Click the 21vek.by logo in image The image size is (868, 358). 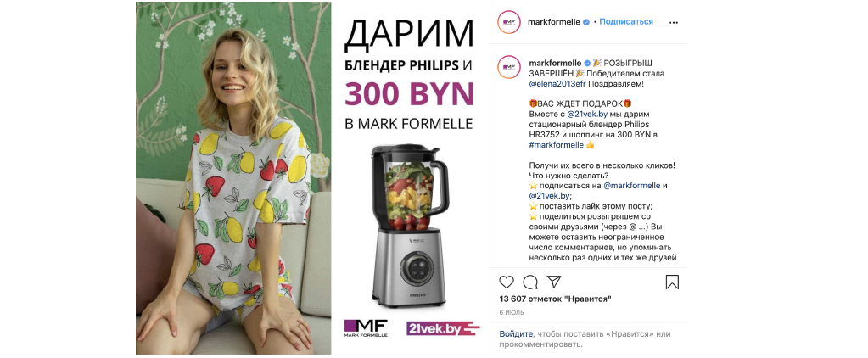tap(443, 328)
